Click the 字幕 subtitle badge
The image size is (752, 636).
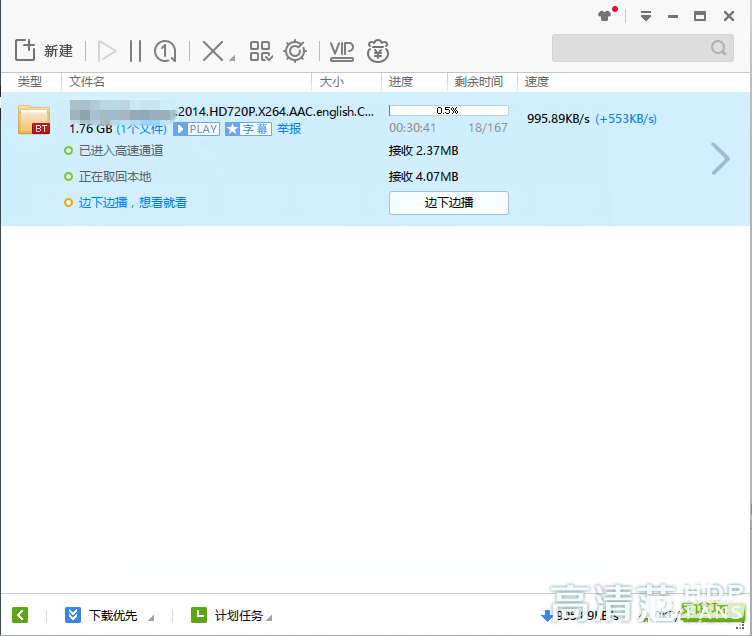(x=248, y=129)
